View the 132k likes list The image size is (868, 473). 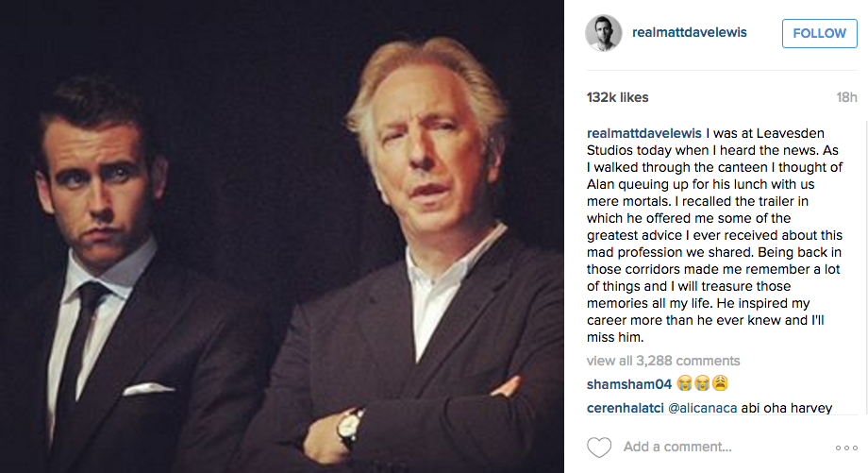click(617, 97)
